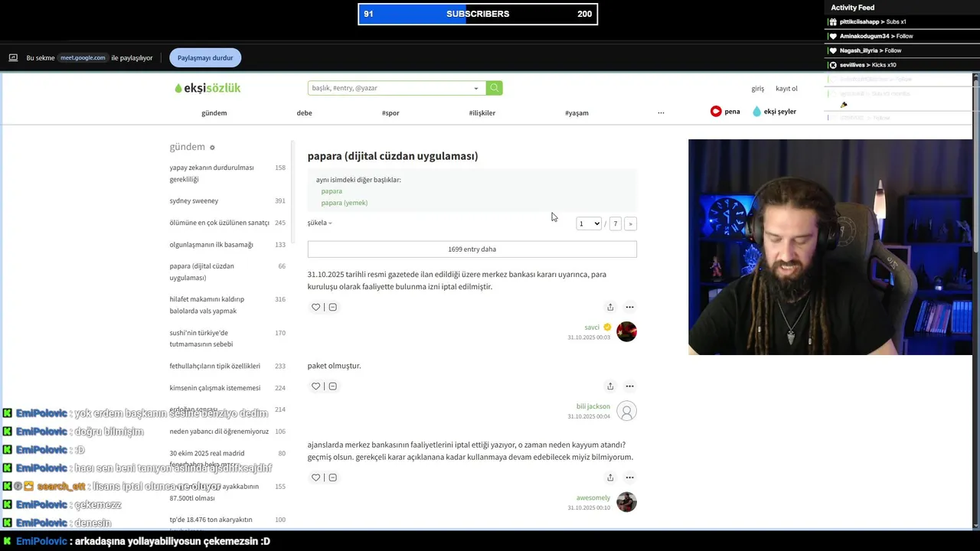Screen dimensions: 980x551
Task: Switch to the gündem tab
Action: (x=214, y=113)
